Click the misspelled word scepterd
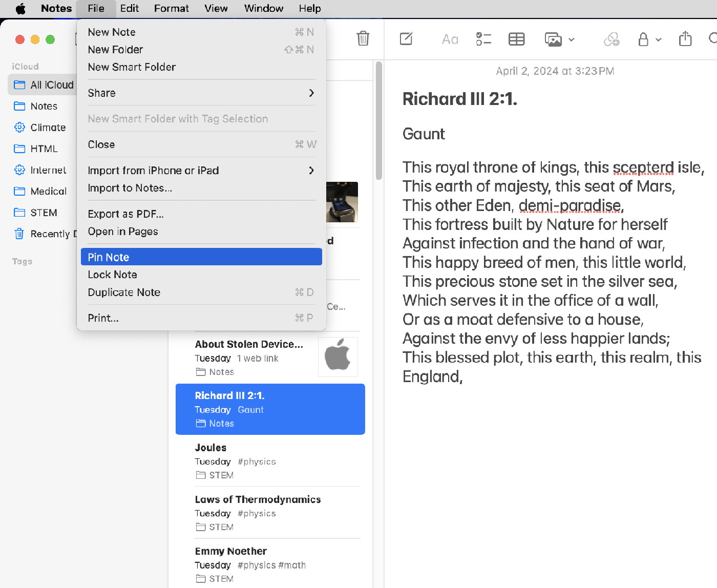Image resolution: width=717 pixels, height=588 pixels. tap(643, 167)
